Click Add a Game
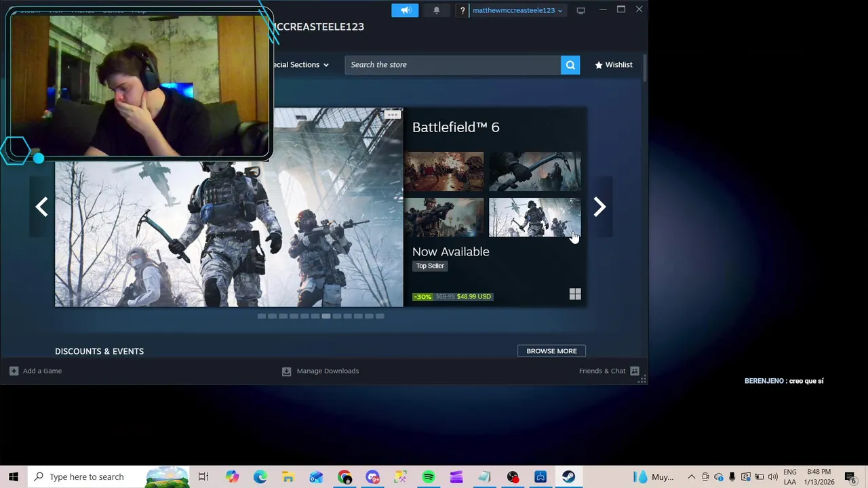The image size is (868, 488). [36, 371]
